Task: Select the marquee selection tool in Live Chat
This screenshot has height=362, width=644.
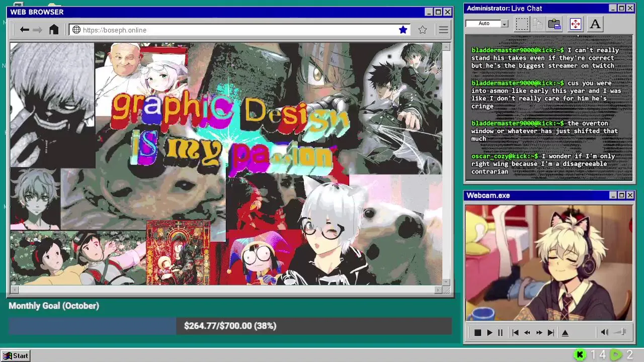Action: (522, 24)
